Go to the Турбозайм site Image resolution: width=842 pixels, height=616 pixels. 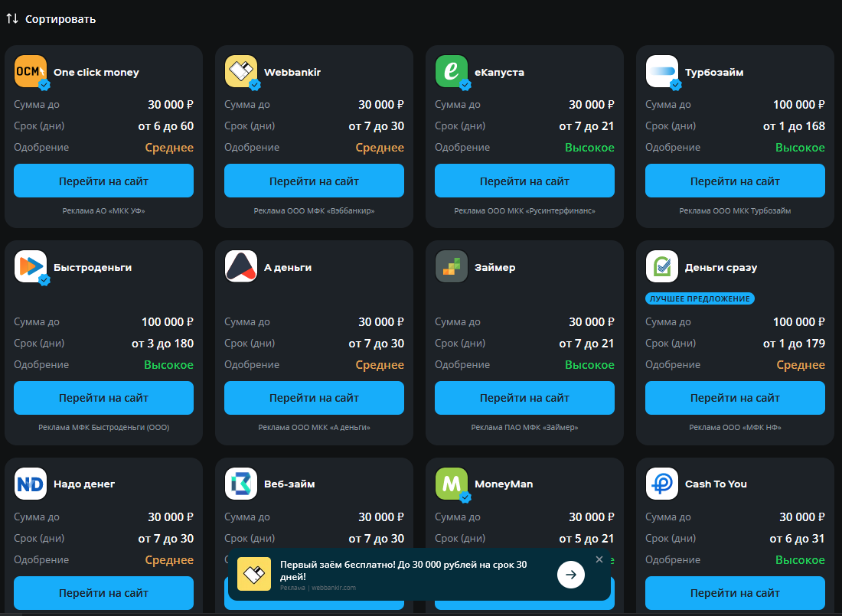735,181
